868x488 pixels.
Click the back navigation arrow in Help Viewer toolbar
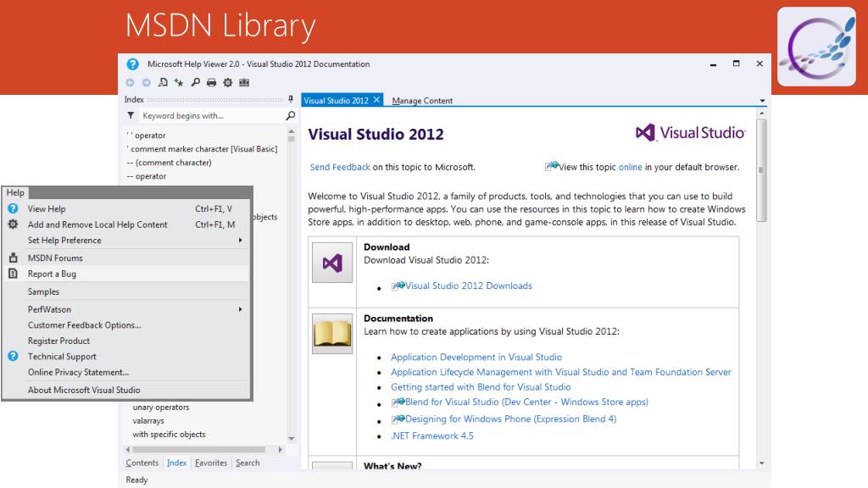pyautogui.click(x=130, y=82)
